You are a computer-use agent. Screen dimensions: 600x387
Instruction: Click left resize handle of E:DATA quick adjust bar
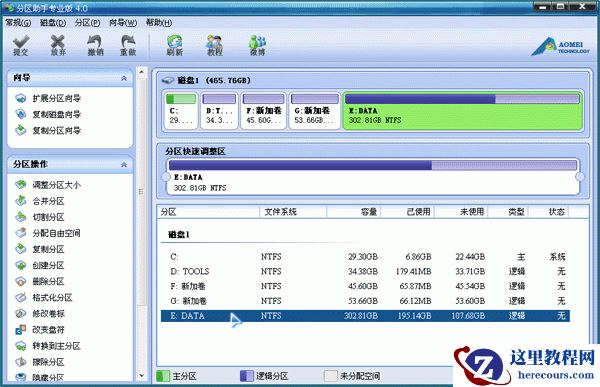point(166,177)
